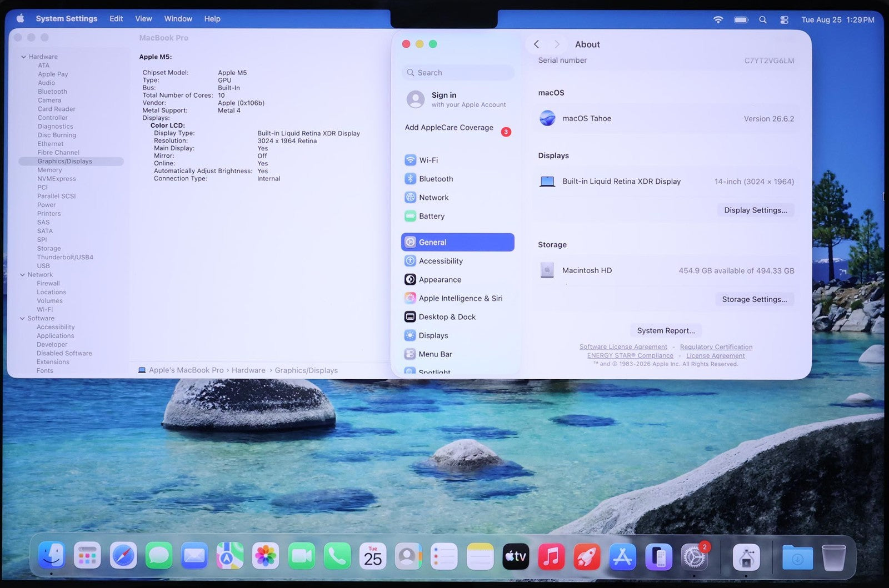Collapse the Network section in System Information
The height and width of the screenshot is (588, 889).
pyautogui.click(x=22, y=275)
